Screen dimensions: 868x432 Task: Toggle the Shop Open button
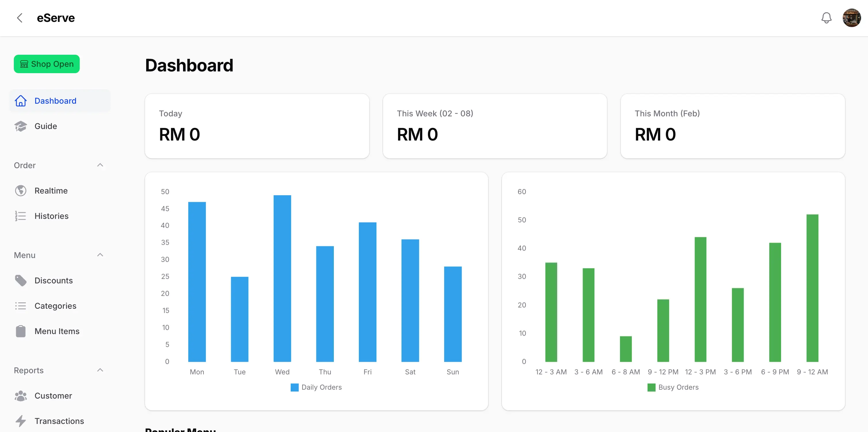click(47, 64)
